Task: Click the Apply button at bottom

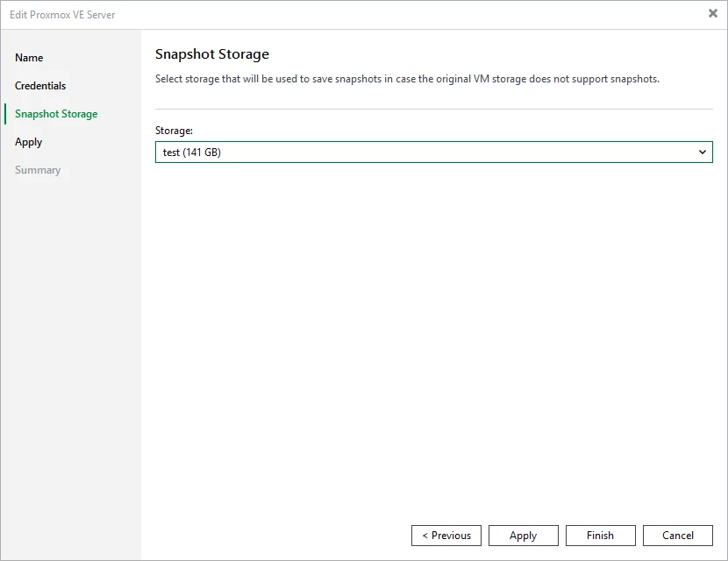Action: 524,536
